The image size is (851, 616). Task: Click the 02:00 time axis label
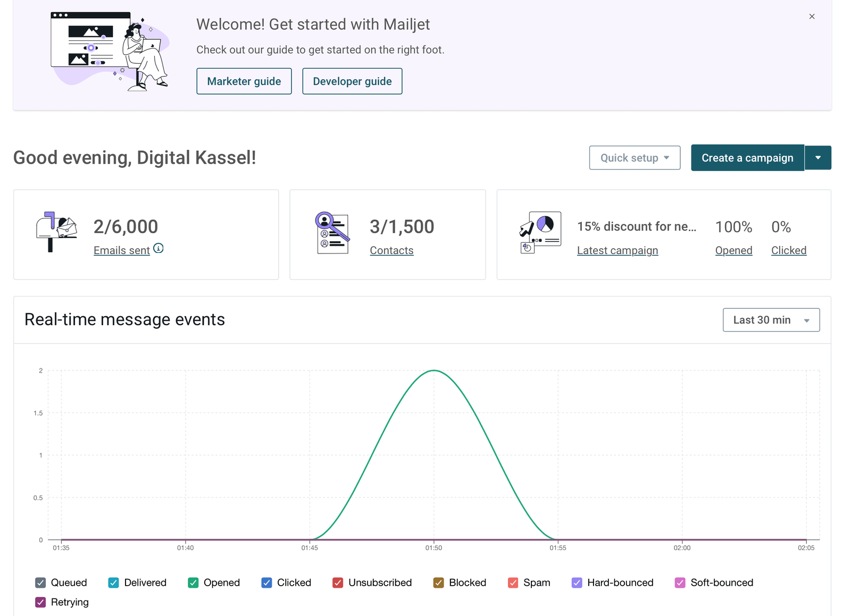click(x=682, y=548)
